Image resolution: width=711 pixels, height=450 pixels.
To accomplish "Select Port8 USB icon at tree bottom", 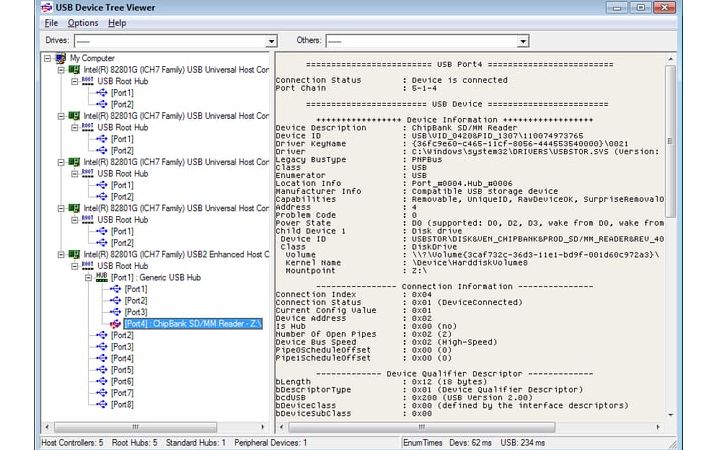I will tap(102, 404).
